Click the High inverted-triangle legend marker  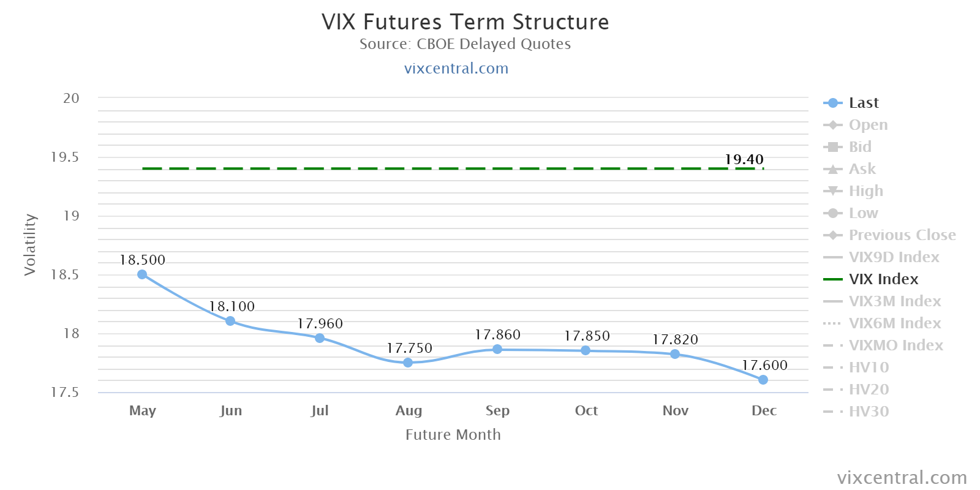click(x=832, y=191)
